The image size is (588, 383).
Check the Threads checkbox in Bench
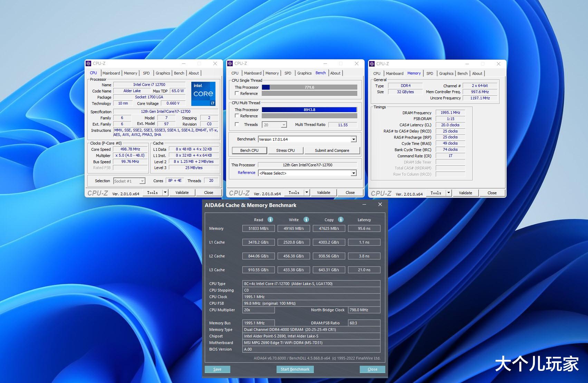point(237,124)
